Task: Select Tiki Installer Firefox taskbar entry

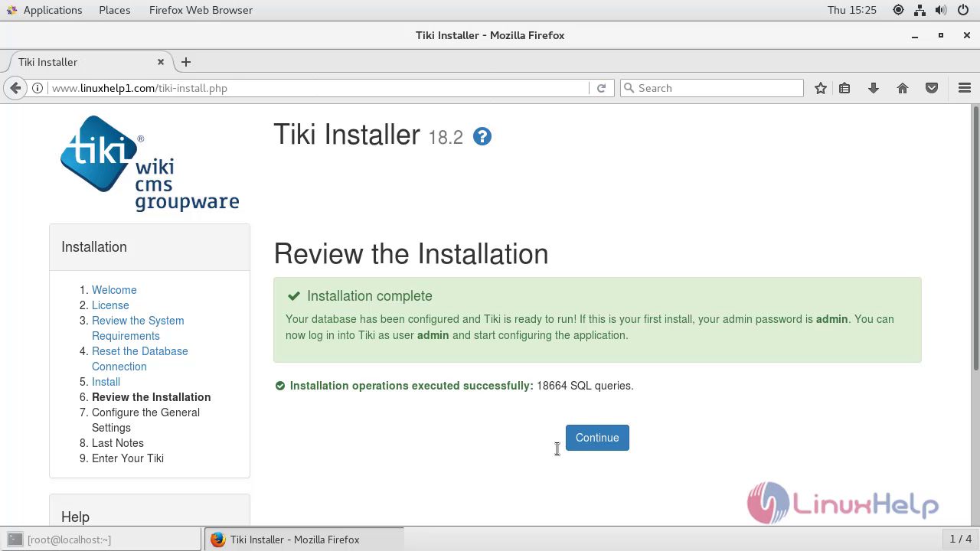Action: (x=304, y=540)
